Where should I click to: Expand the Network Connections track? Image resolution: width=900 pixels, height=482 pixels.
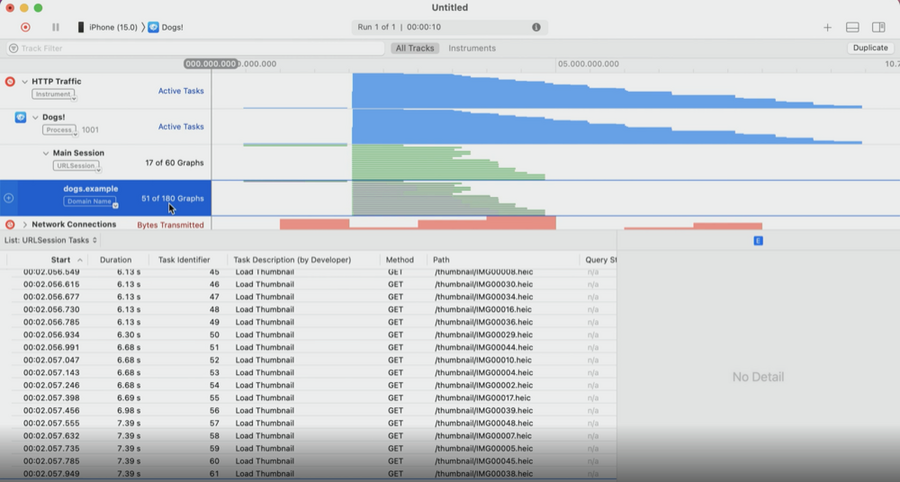tap(25, 224)
